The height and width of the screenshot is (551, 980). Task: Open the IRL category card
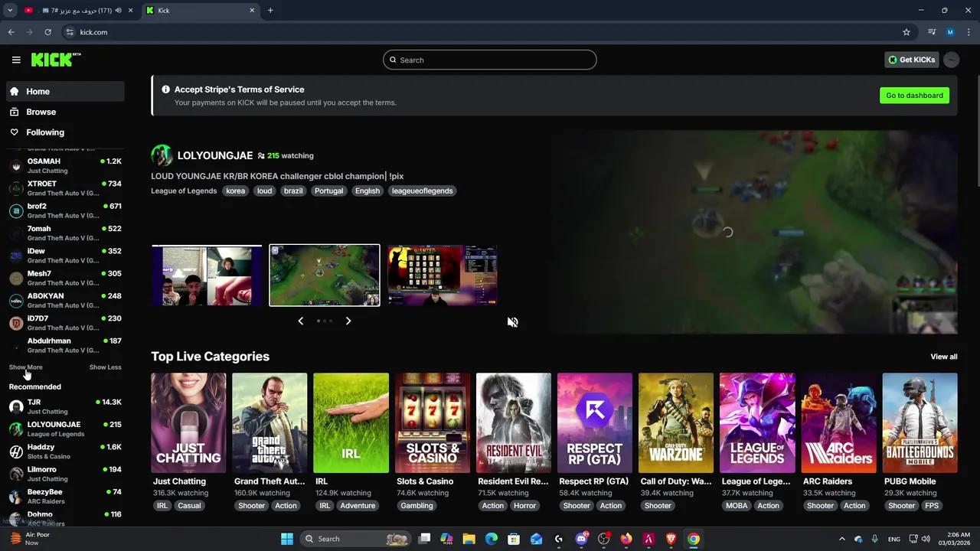[351, 422]
